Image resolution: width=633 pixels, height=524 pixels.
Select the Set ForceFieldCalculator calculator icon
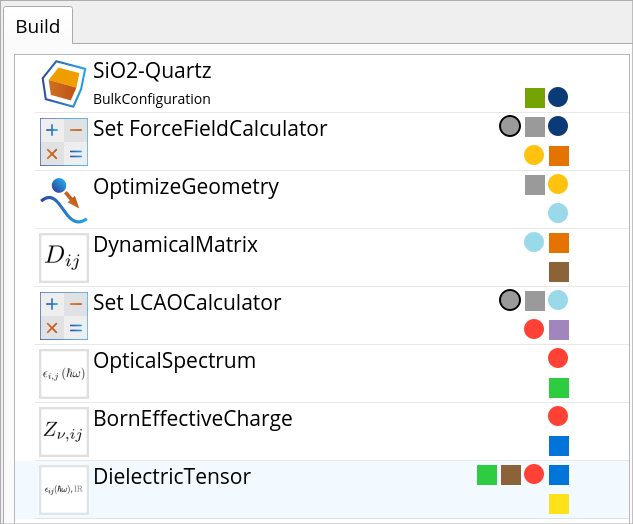click(x=64, y=142)
